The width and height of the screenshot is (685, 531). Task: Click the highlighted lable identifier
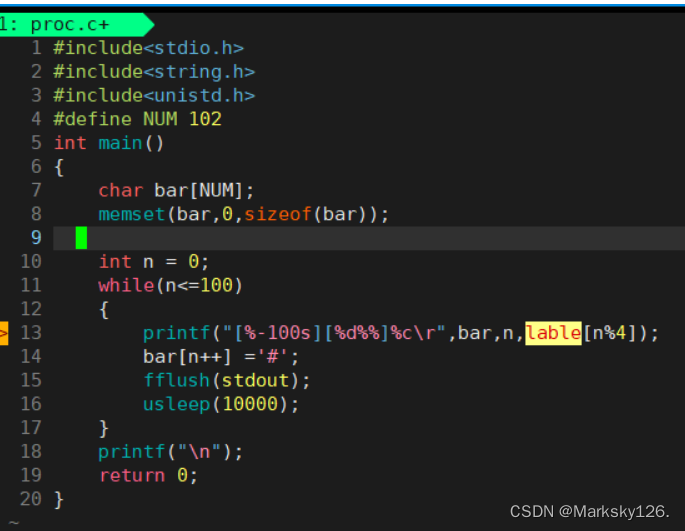(x=553, y=333)
